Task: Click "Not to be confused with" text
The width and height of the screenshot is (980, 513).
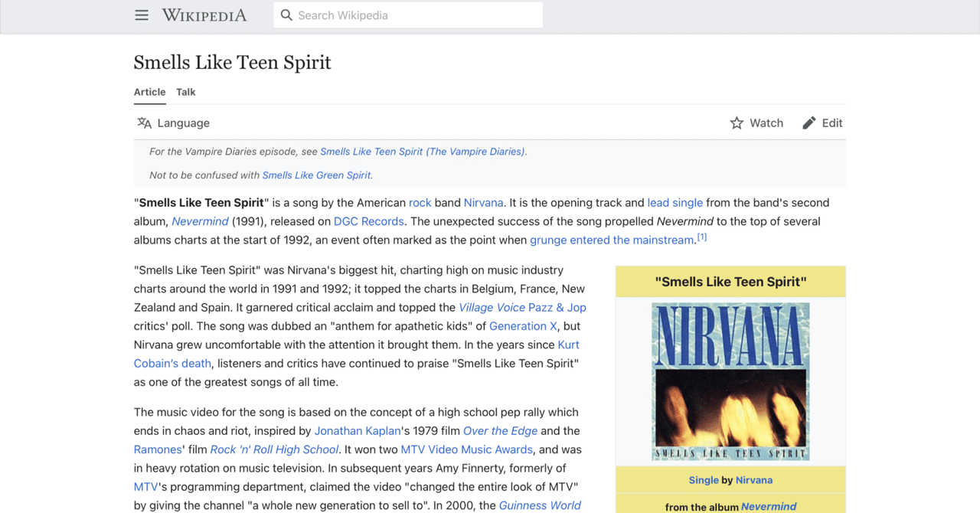Action: (204, 175)
